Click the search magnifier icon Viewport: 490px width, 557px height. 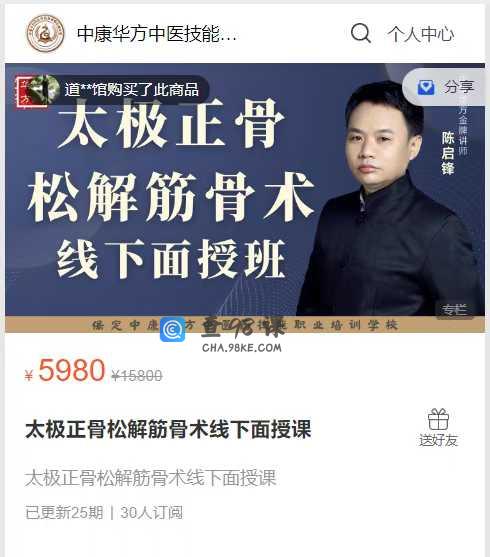[361, 33]
